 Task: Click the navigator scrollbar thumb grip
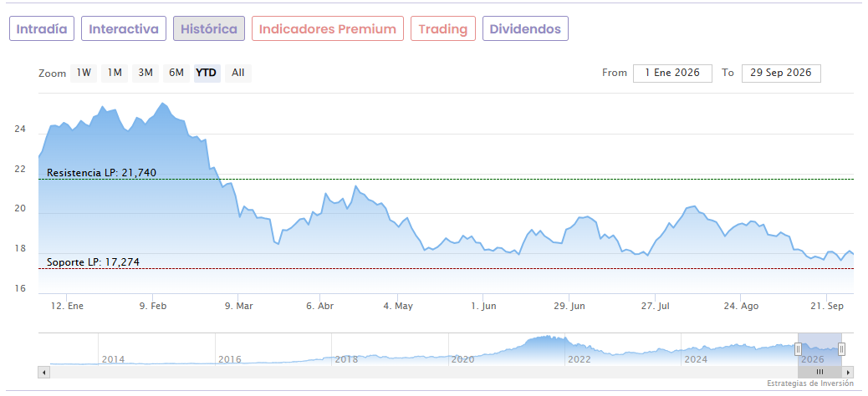click(x=819, y=373)
